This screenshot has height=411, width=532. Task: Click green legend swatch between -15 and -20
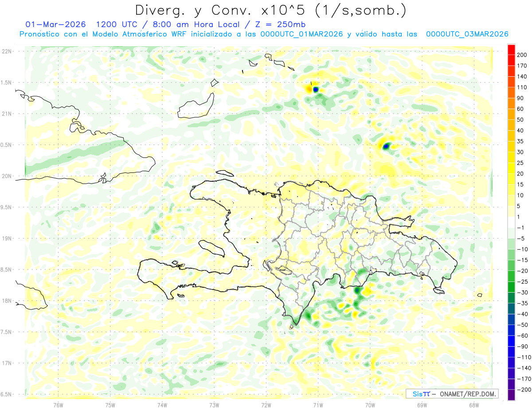pos(511,265)
